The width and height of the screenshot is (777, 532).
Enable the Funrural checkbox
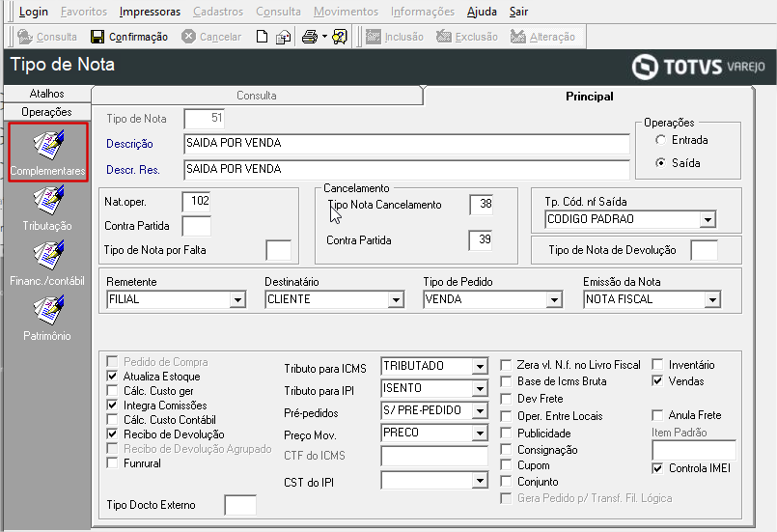point(113,462)
